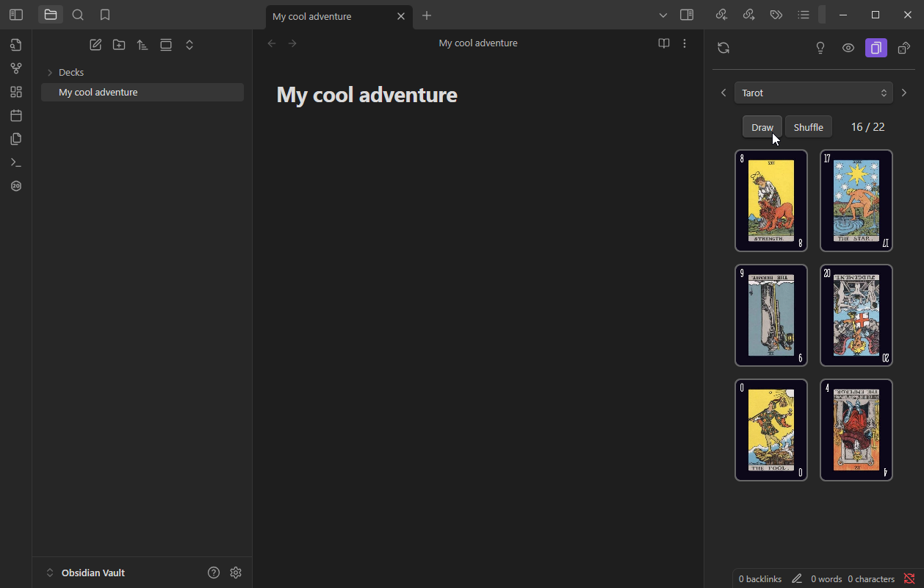Close the 'My cool adventure' tab
Image resolution: width=924 pixels, height=588 pixels.
401,16
